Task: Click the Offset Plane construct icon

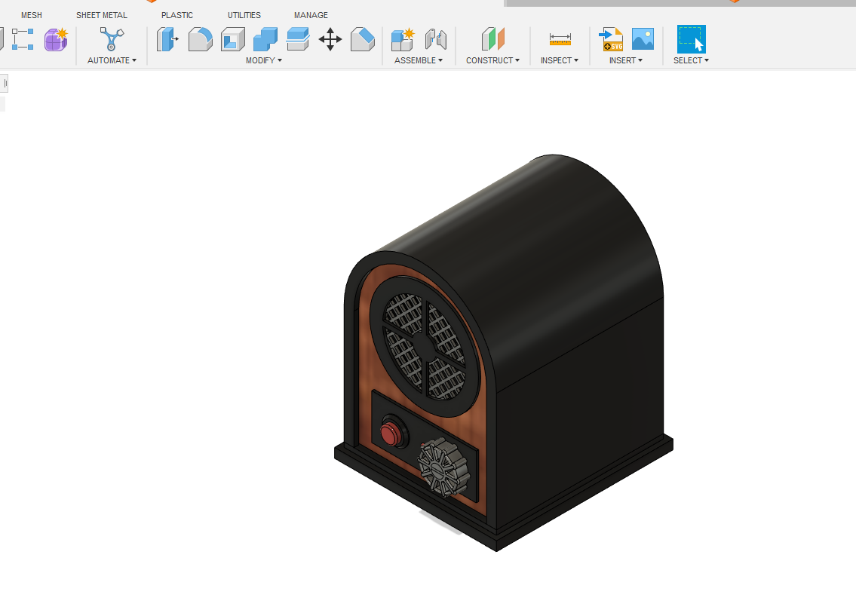Action: pos(493,39)
